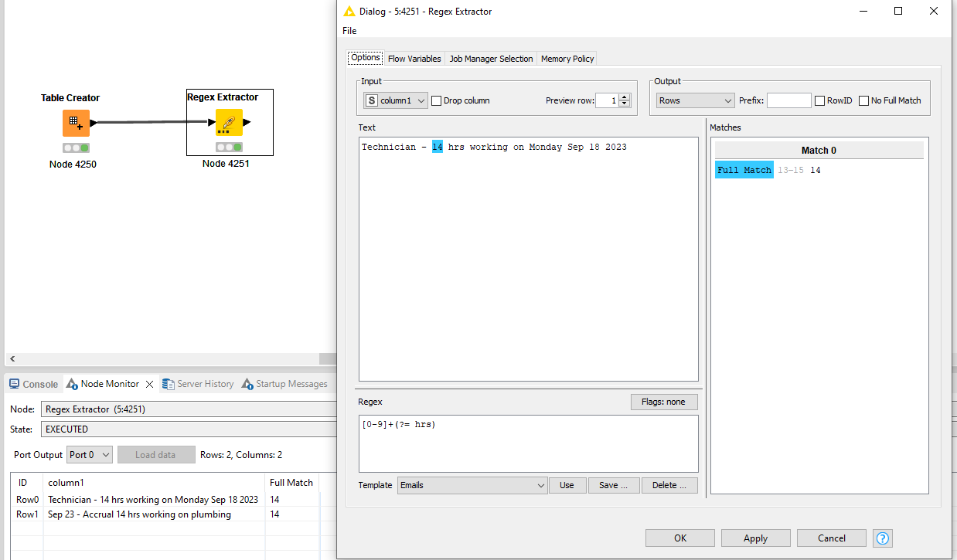Close the Node Monitor tab
The image size is (957, 560).
coord(150,384)
